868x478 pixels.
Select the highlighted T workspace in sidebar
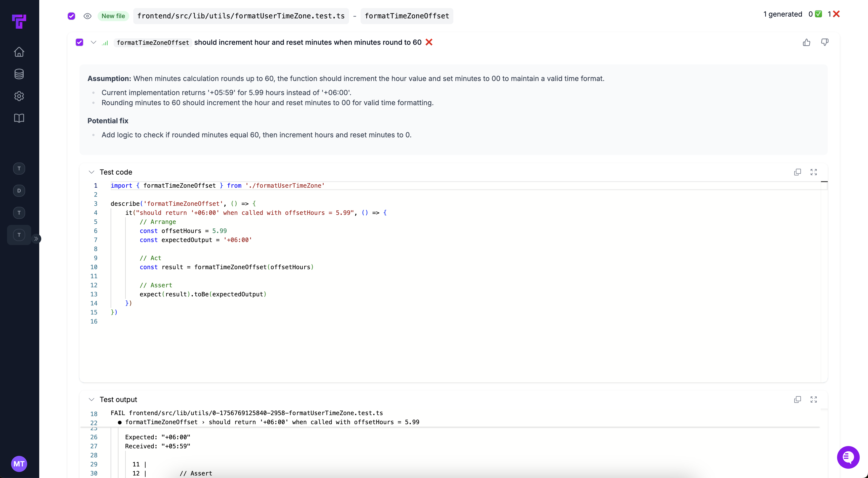point(19,235)
